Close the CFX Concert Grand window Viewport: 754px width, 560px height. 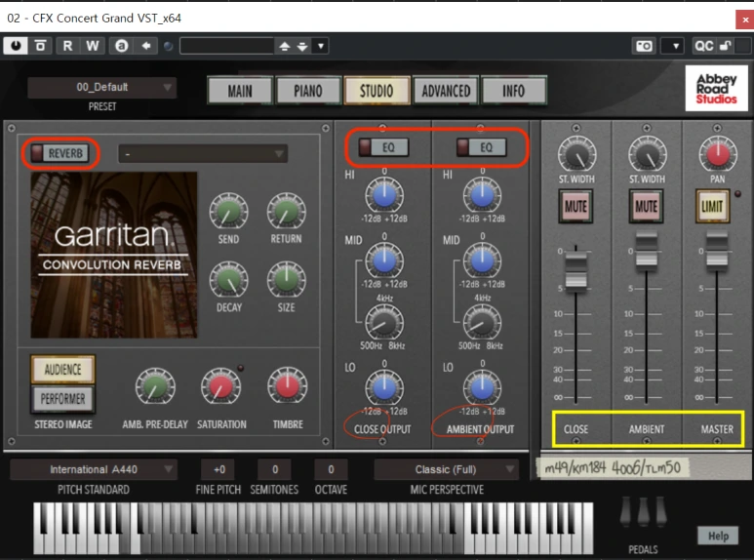745,20
